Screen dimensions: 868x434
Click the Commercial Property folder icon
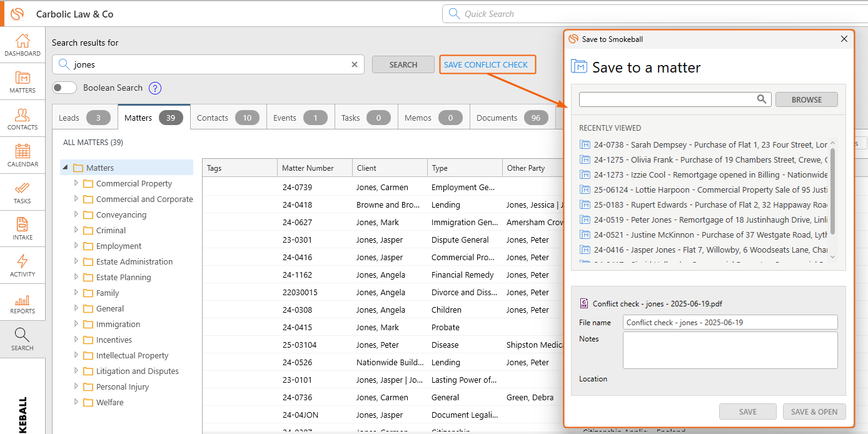click(x=88, y=183)
